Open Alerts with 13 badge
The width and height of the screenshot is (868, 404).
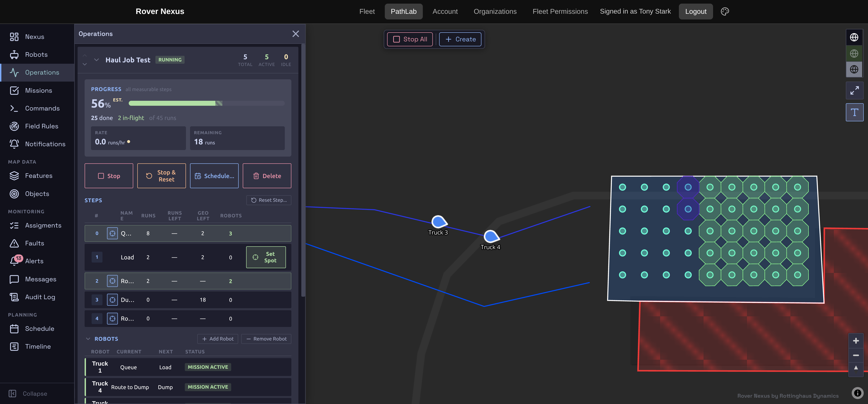[37, 261]
